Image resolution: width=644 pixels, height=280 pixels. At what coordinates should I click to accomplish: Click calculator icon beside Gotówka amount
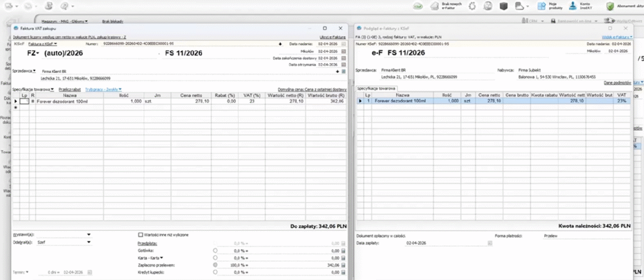pos(343,250)
